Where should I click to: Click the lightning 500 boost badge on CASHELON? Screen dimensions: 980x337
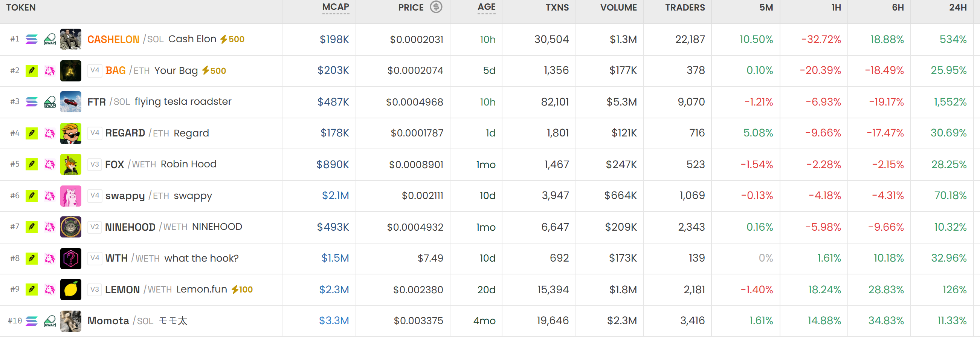(232, 39)
